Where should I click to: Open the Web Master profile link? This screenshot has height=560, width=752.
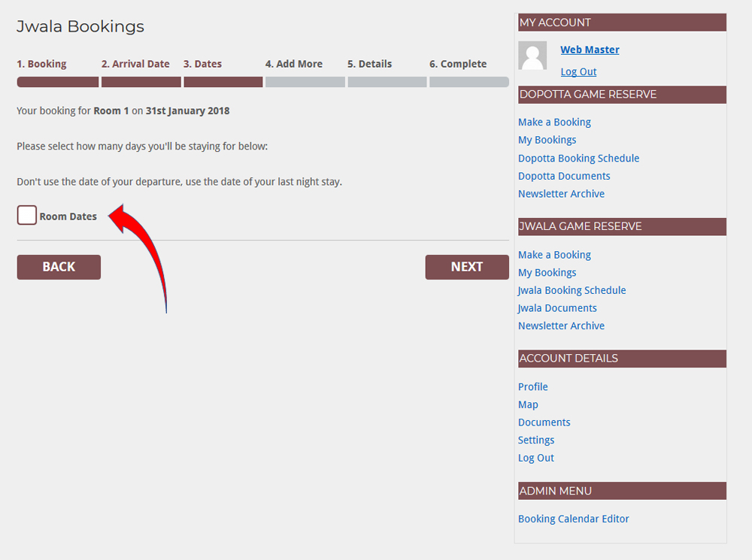[590, 50]
